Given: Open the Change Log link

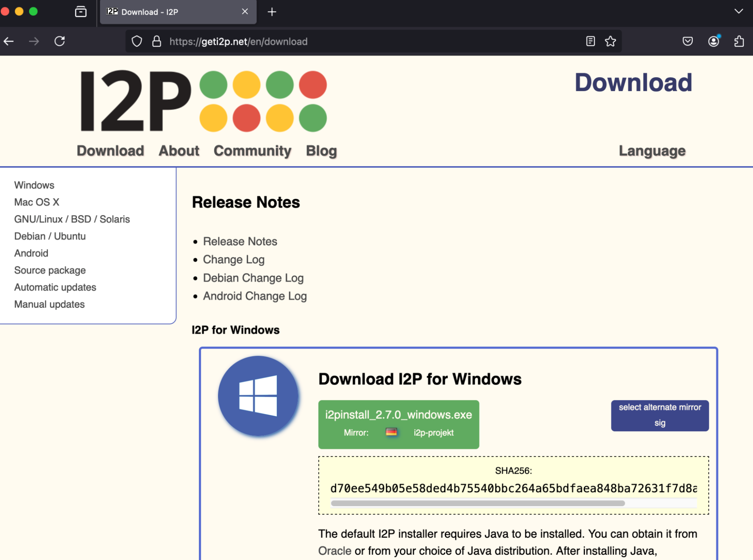Looking at the screenshot, I should [234, 259].
